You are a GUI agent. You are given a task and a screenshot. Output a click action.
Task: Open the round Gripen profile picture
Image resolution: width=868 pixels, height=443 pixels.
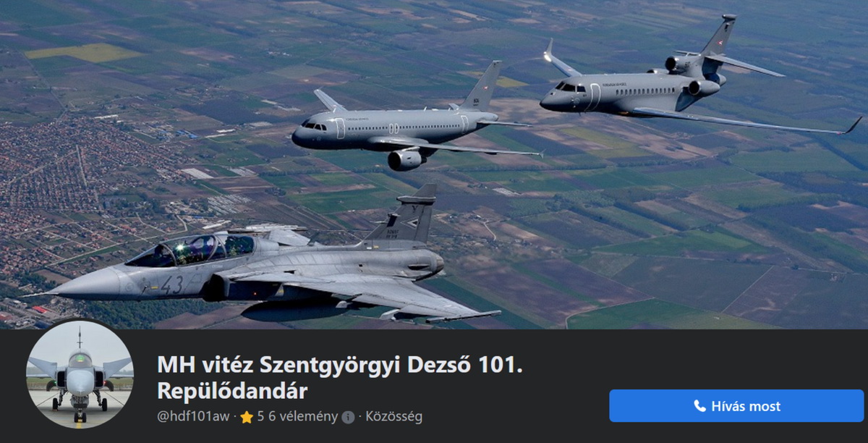[80, 375]
